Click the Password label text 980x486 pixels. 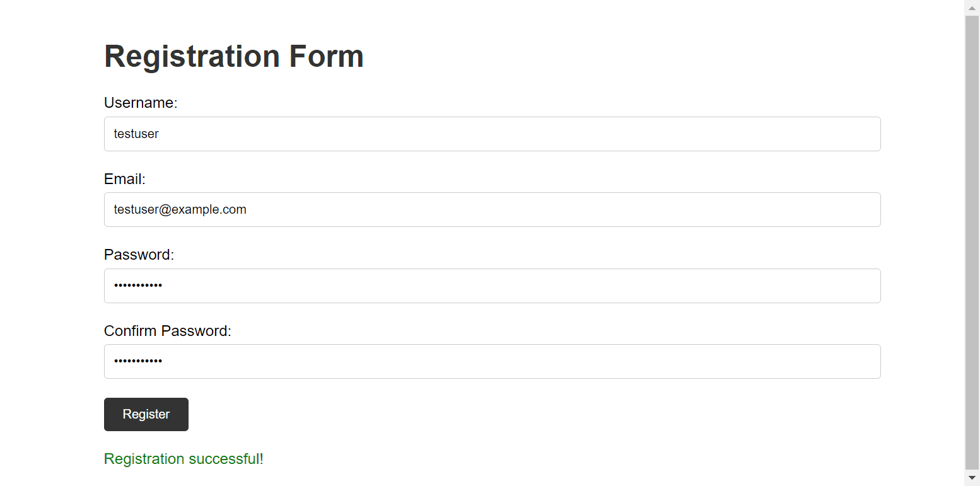pyautogui.click(x=139, y=255)
